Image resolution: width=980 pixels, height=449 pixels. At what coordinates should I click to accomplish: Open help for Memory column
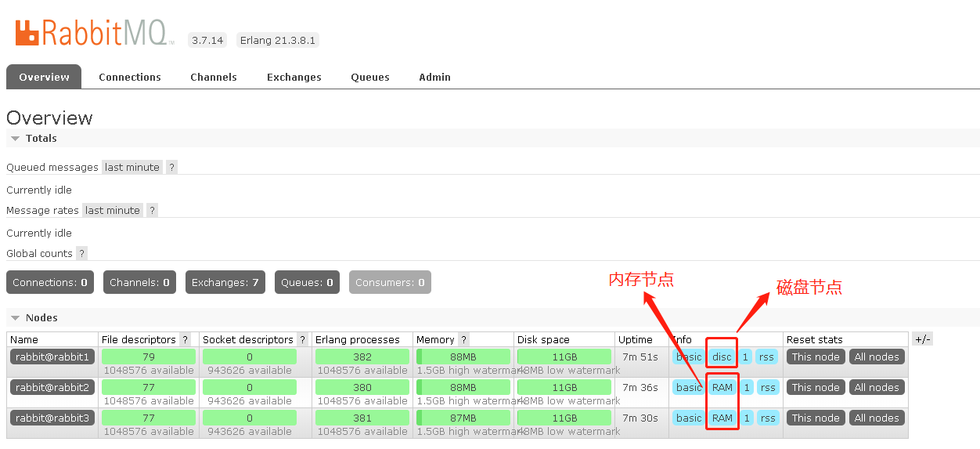pos(463,339)
